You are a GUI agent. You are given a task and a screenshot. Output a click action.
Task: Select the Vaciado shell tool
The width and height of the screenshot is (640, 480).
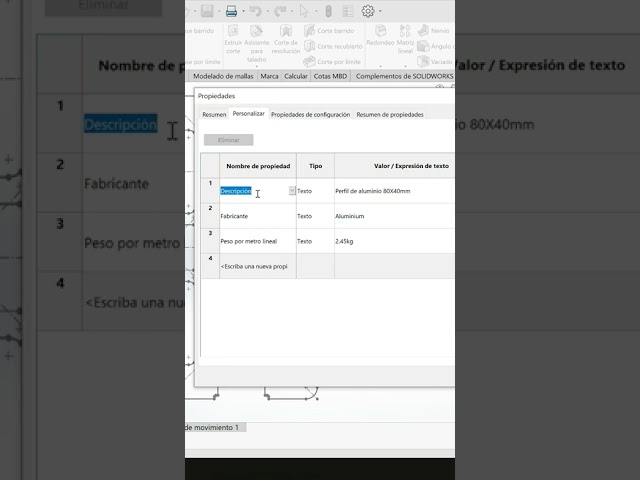[435, 62]
